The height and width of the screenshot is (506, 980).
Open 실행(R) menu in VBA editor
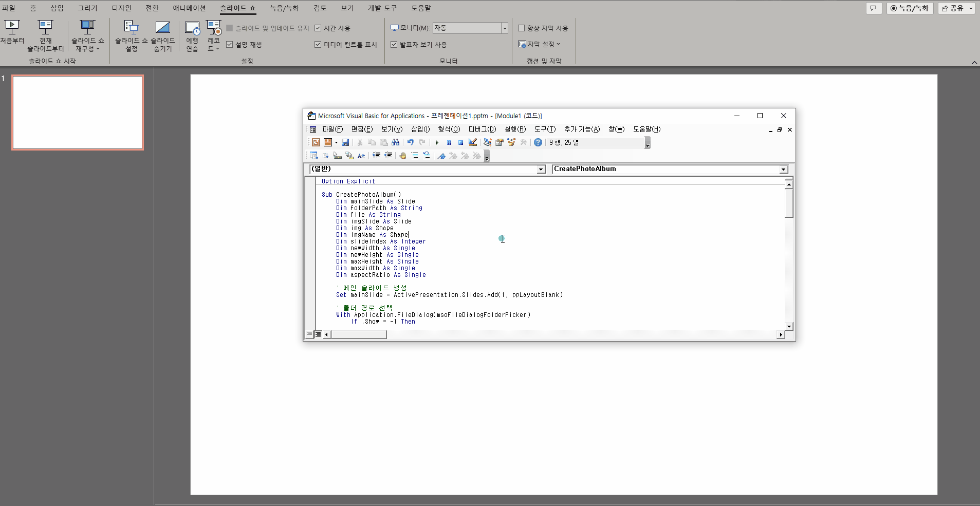point(515,129)
